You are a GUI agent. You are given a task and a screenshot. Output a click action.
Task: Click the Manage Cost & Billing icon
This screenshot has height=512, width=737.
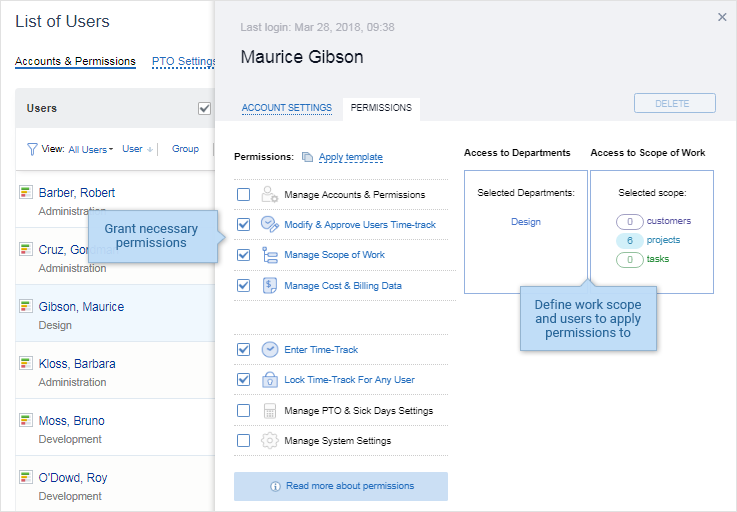click(x=270, y=285)
